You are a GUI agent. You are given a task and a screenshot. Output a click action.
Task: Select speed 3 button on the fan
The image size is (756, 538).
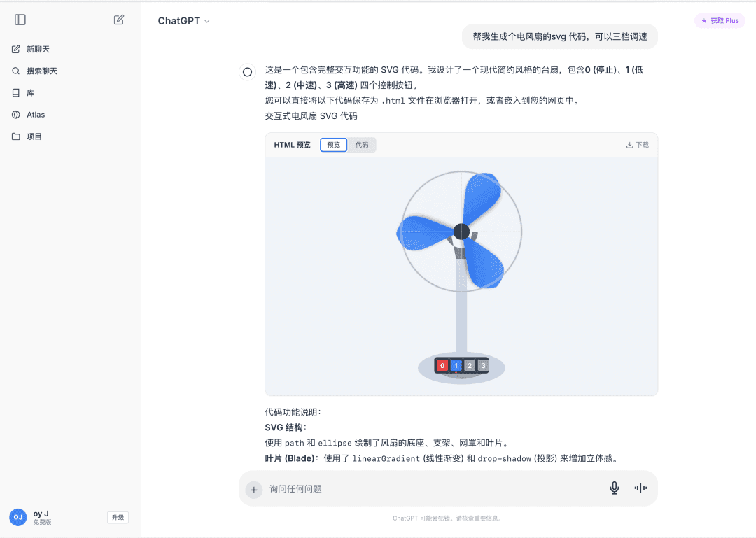pos(482,365)
